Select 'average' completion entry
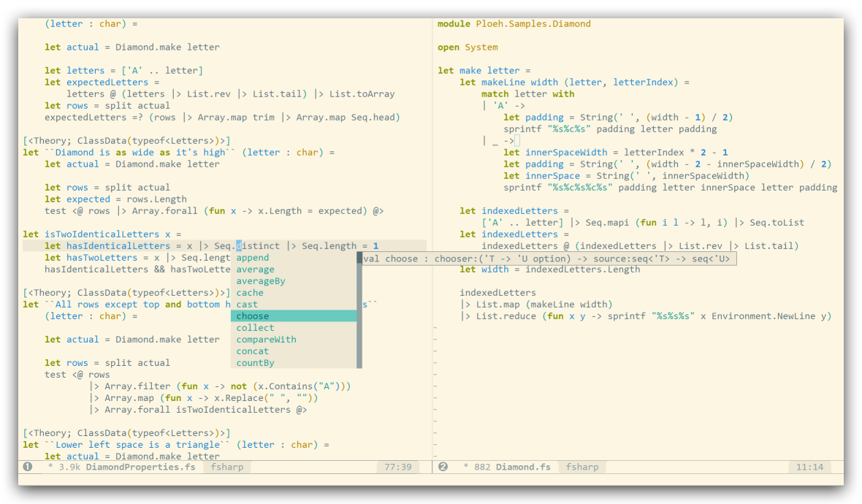This screenshot has width=862, height=504. pos(294,270)
